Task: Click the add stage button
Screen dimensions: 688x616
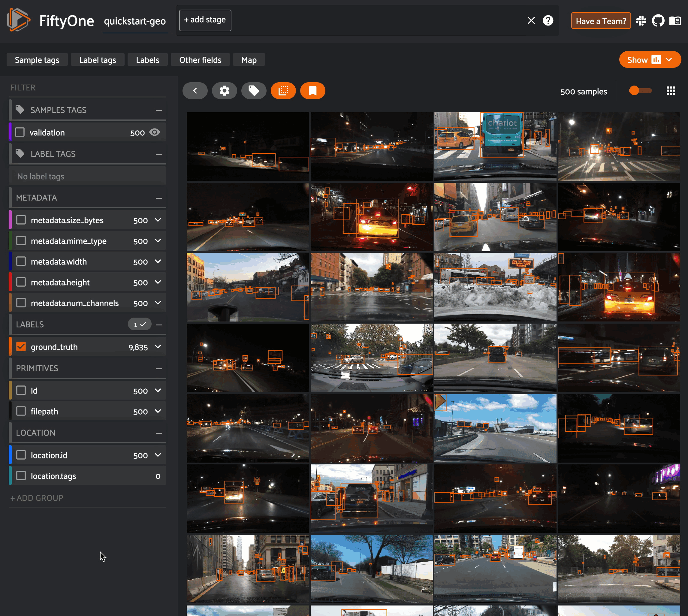Action: (x=205, y=20)
